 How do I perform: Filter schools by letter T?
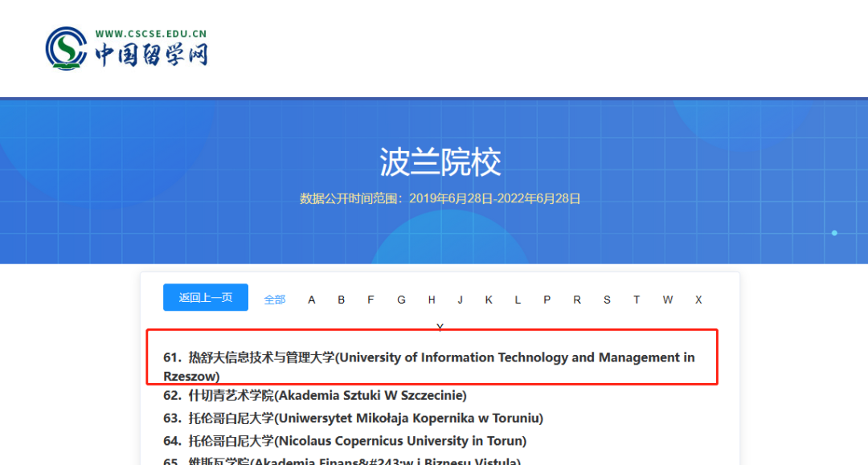click(637, 300)
